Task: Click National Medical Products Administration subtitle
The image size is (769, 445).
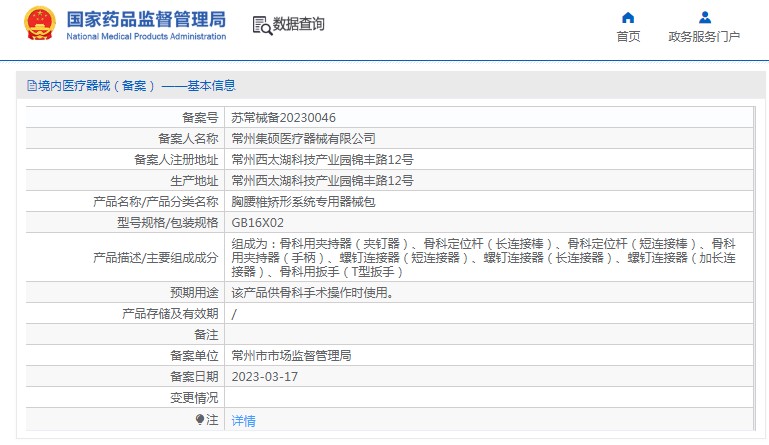Action: click(146, 36)
